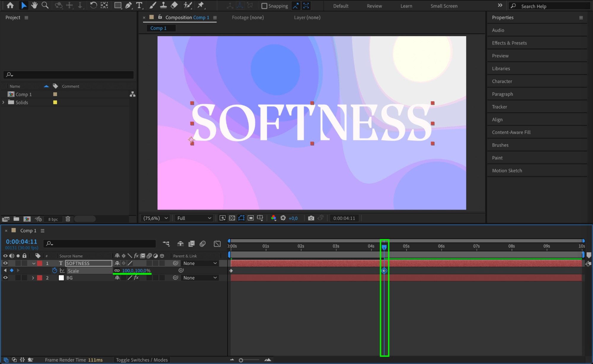The width and height of the screenshot is (593, 364).
Task: Open the Effects & Presets panel
Action: point(509,43)
